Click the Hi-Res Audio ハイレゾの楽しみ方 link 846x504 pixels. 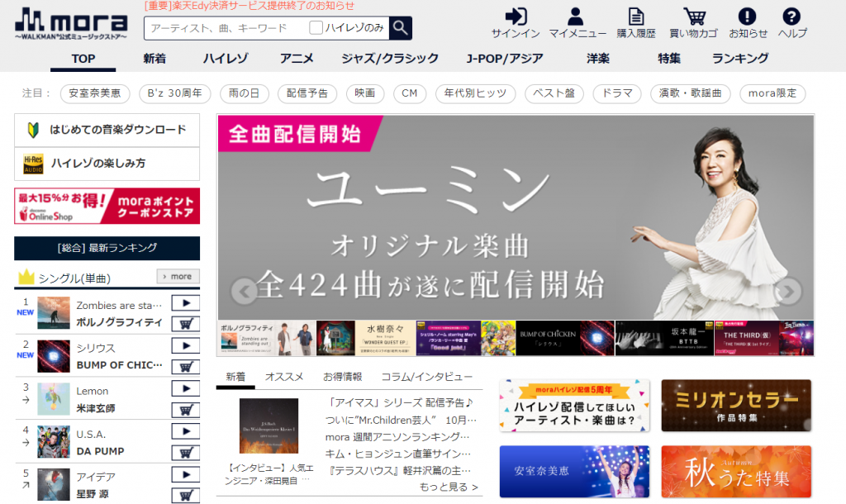tap(107, 164)
